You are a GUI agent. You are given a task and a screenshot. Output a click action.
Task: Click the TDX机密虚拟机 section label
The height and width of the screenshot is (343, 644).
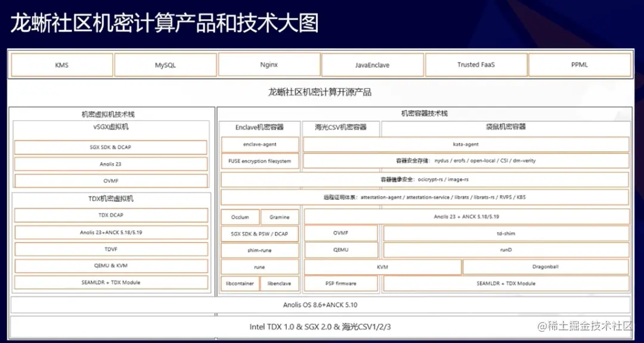click(111, 199)
